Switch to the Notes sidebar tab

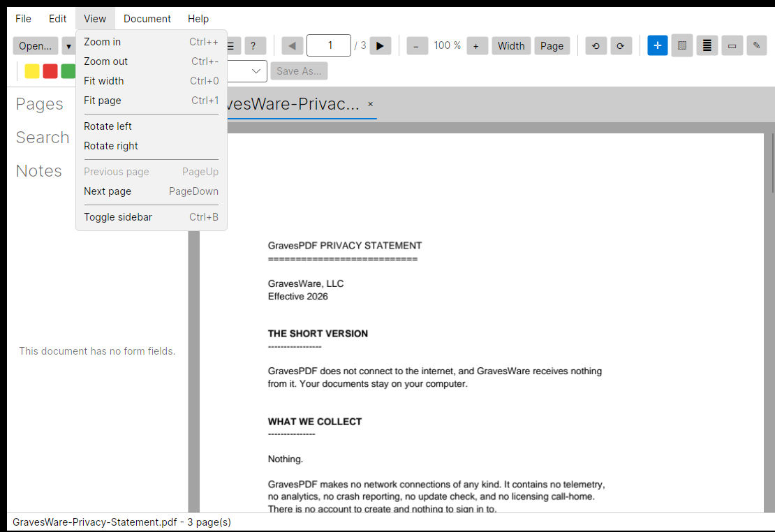click(39, 171)
